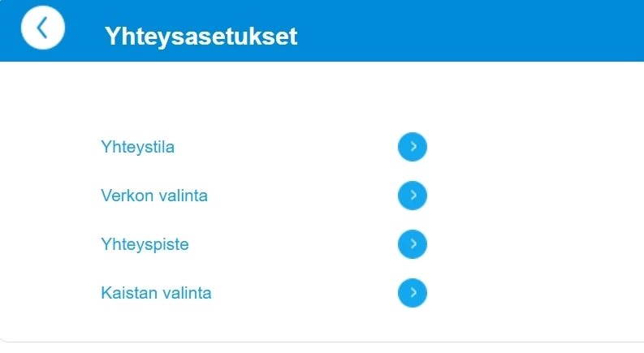This screenshot has width=644, height=353.
Task: Expand Yhteyspiste using its blue chevron
Action: click(413, 244)
